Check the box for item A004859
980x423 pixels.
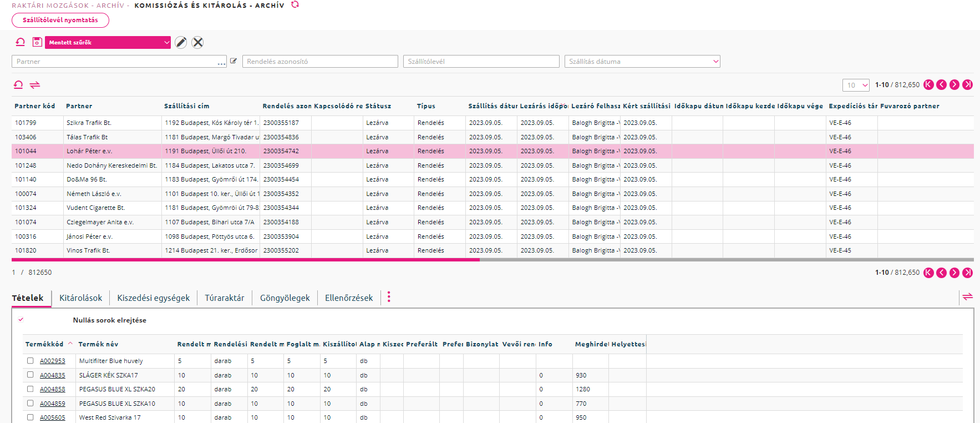click(31, 403)
